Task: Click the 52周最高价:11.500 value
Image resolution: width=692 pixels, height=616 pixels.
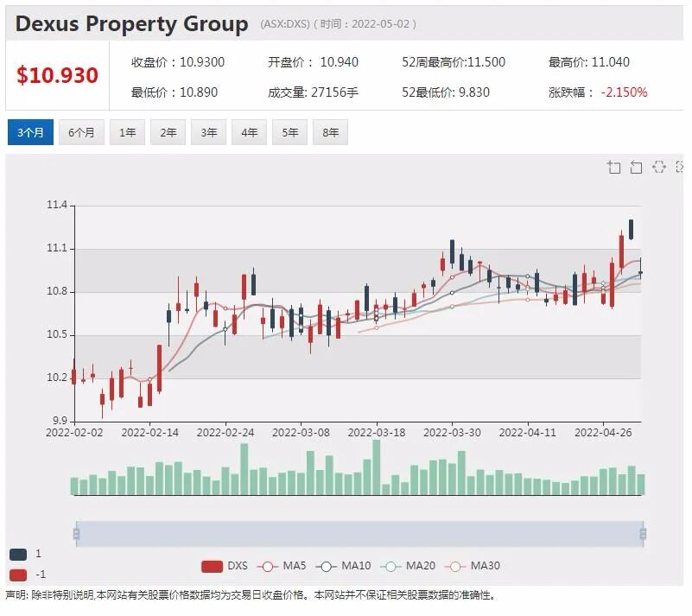Action: [454, 62]
